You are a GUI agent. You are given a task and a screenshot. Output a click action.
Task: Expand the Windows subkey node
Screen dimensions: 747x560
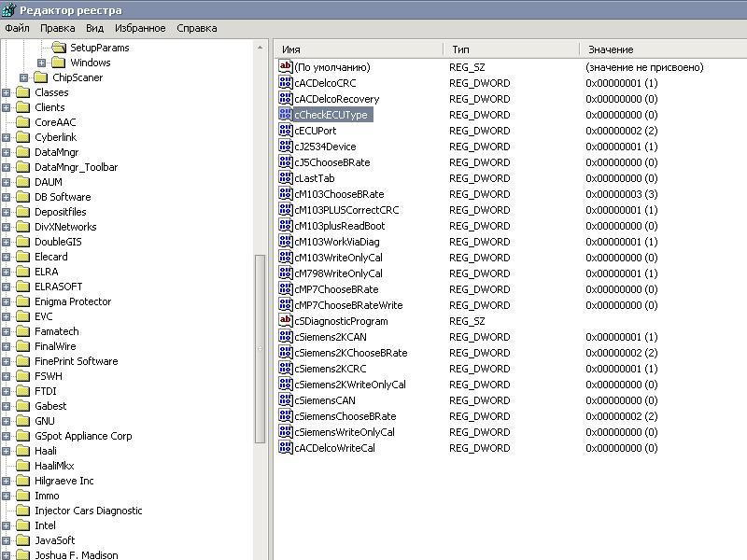click(42, 63)
